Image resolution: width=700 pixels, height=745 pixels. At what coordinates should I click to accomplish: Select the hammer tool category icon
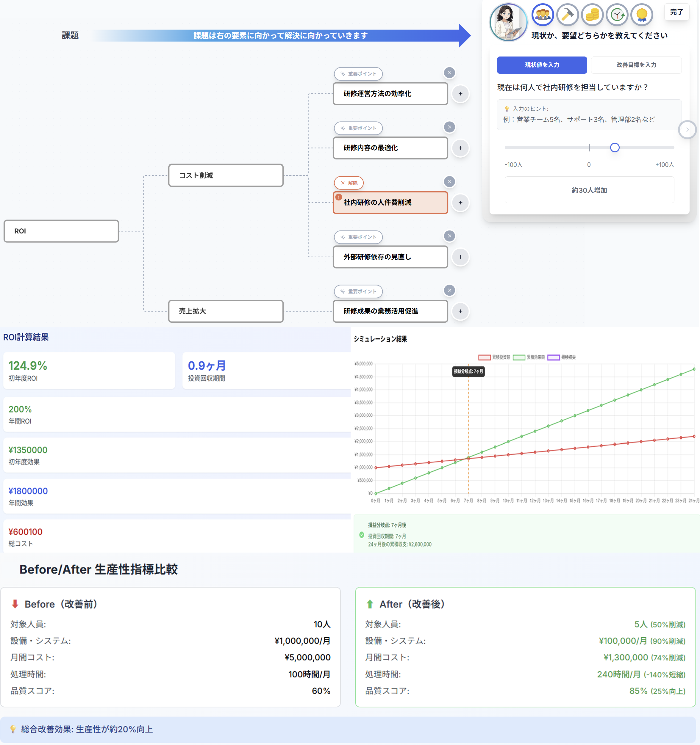567,15
